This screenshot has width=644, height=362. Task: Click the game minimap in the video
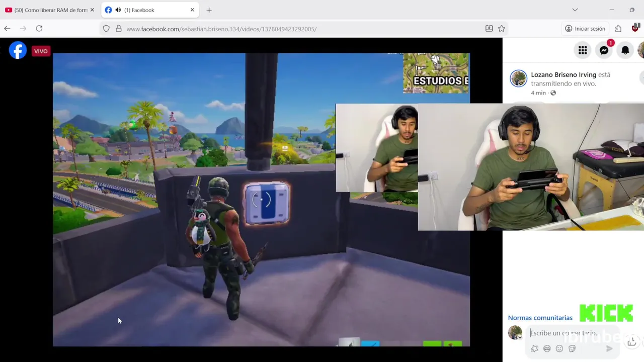(436, 73)
